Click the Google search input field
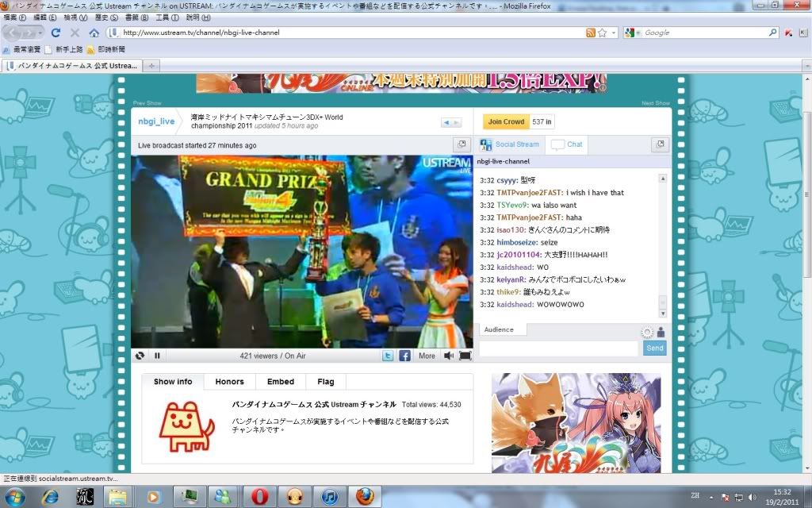The width and height of the screenshot is (812, 508). [705, 33]
